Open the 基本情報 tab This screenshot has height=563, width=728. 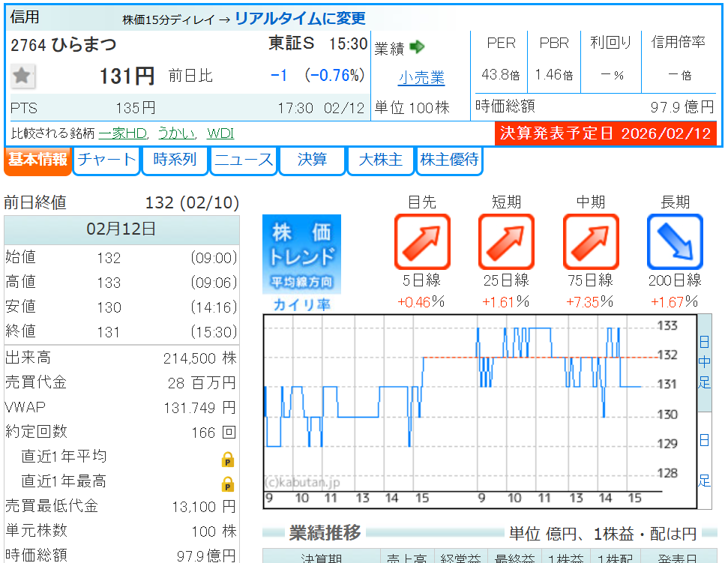(37, 160)
